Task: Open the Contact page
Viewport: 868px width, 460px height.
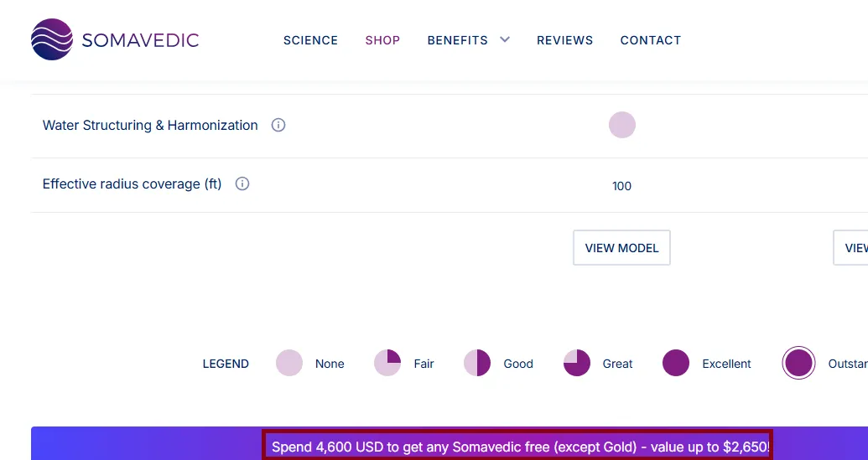Action: tap(650, 40)
